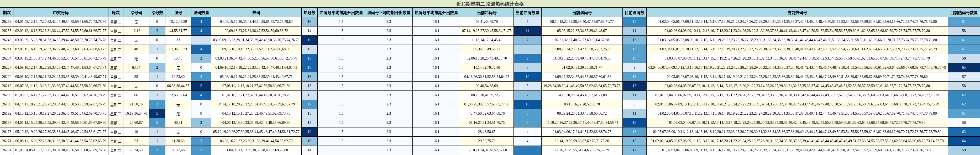Screen dimensions: 980x155
Task: Select current cold numbers 09,40,54,68,69
Action: [486, 86]
